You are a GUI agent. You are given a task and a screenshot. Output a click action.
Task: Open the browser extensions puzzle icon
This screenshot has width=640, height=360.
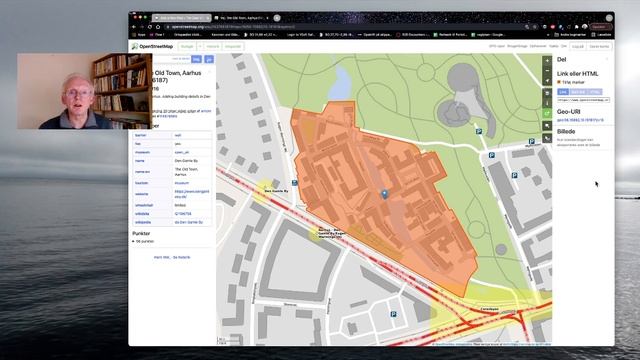point(576,27)
